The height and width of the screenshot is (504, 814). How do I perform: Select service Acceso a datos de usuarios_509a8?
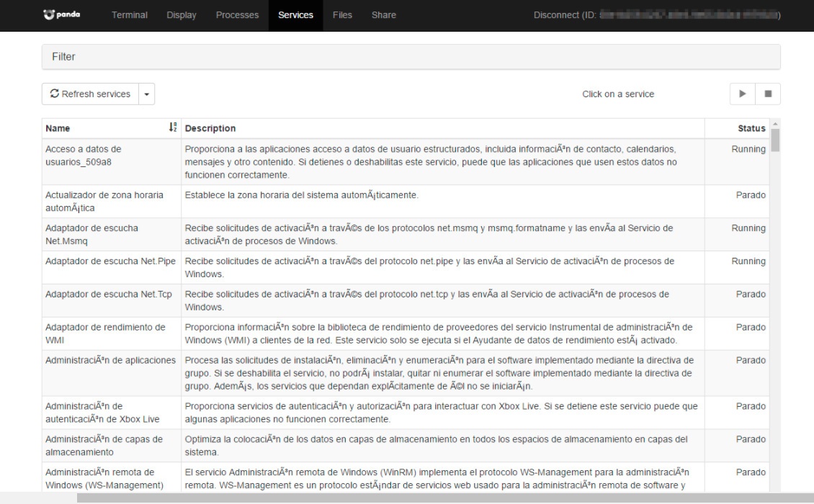pyautogui.click(x=83, y=156)
